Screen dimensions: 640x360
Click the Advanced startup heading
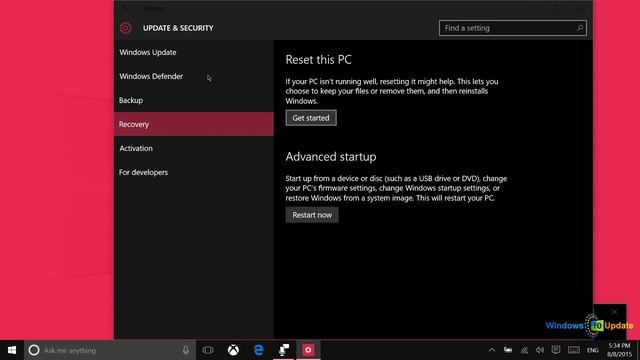[331, 157]
